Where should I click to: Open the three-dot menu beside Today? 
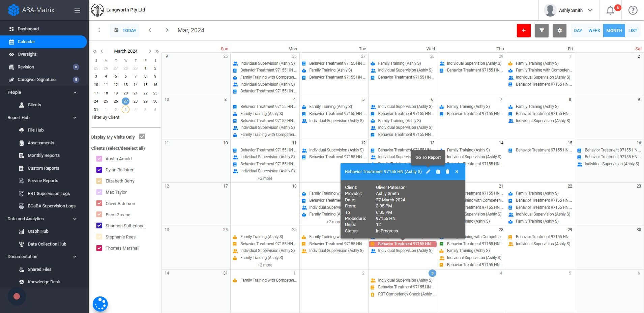coord(99,30)
